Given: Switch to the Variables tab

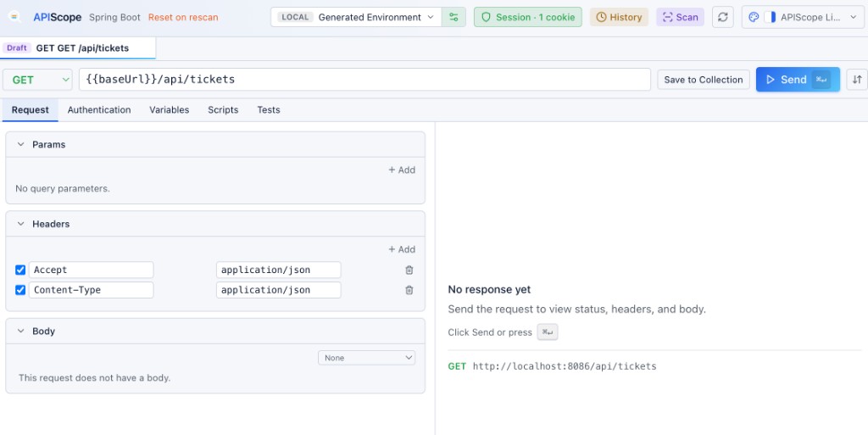Looking at the screenshot, I should [x=170, y=109].
